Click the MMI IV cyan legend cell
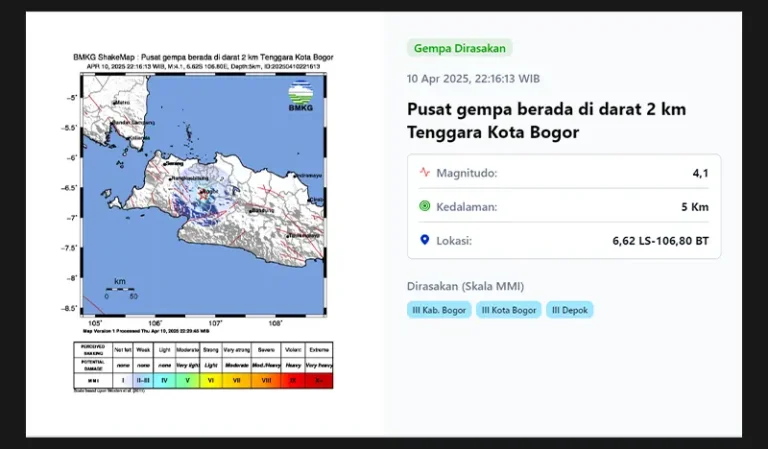 pos(164,380)
